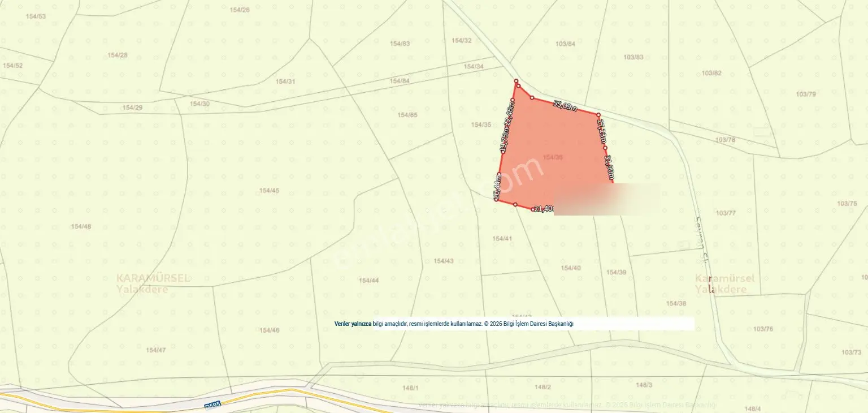Viewport: 868px width, 413px height.
Task: Click the 22,46m boundary measurement label
Action: click(x=509, y=114)
